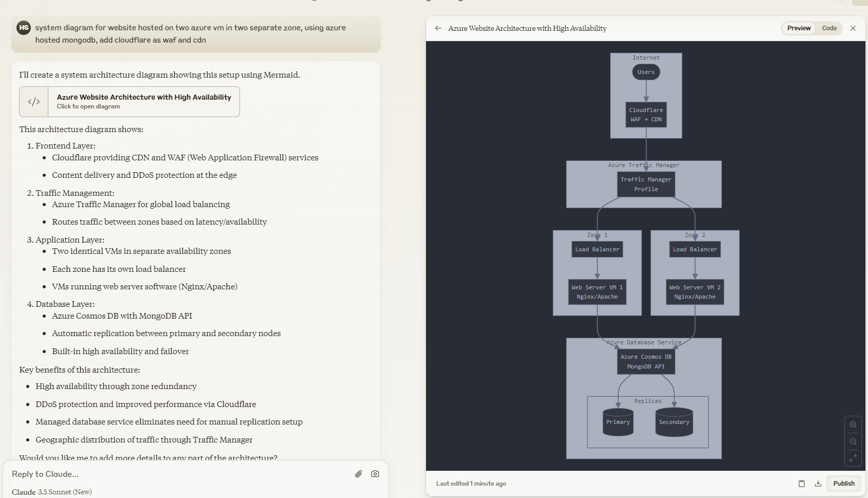Open the Claude 3.5 Sonnet model selector
Viewport: 868px width, 498px height.
(52, 492)
